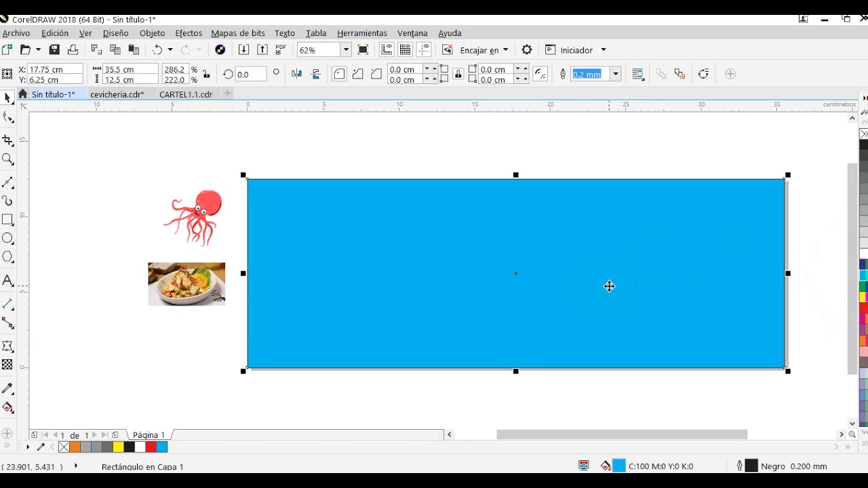Image resolution: width=868 pixels, height=488 pixels.
Task: Toggle Relative corner scaling button
Action: 540,74
